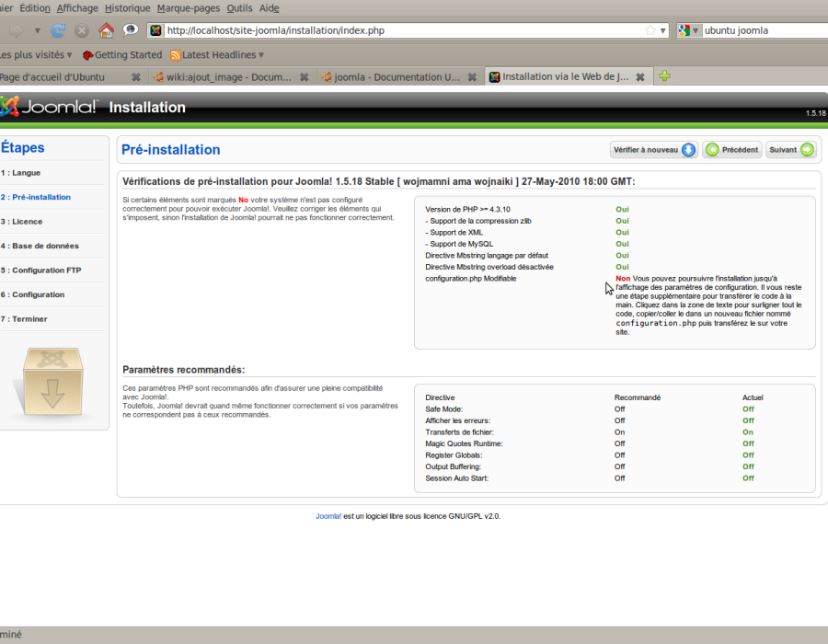Open the address bar history dropdown
This screenshot has width=828, height=644.
(662, 30)
